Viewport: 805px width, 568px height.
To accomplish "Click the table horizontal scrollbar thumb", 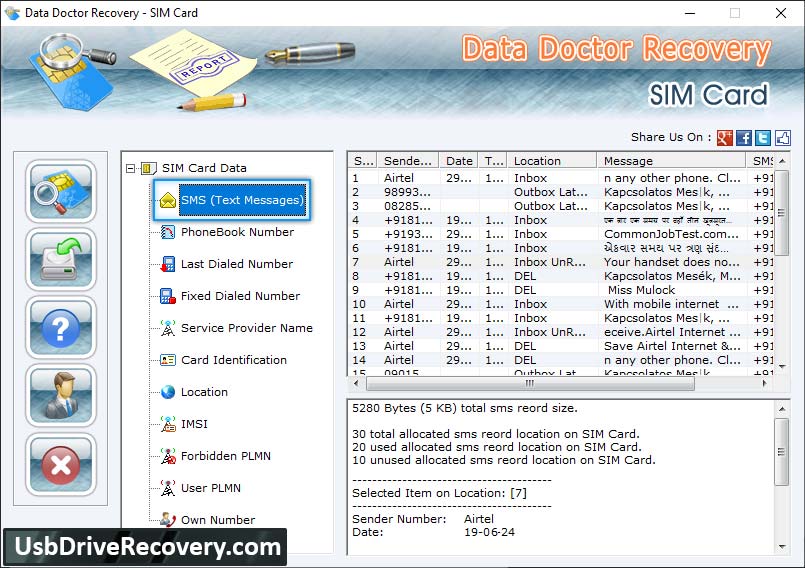I will tap(530, 383).
